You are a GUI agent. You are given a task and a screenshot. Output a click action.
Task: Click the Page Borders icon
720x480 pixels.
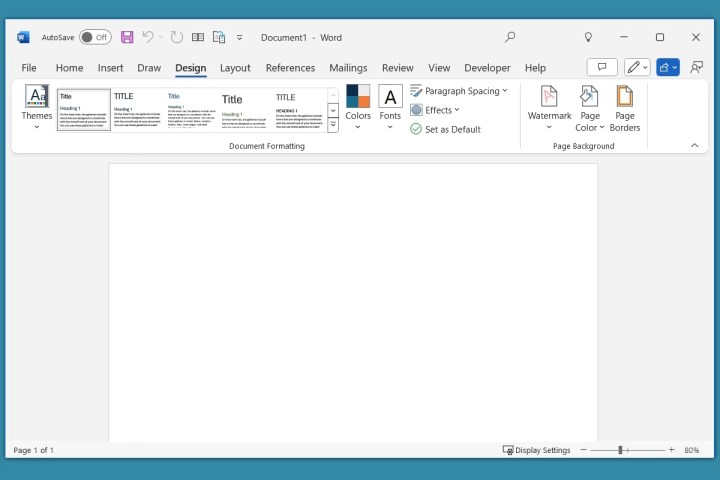(625, 107)
